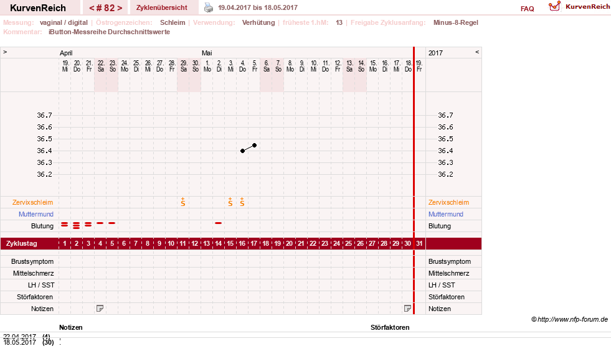Click the 36.7 label on left axis
611x364 pixels.
[44, 115]
